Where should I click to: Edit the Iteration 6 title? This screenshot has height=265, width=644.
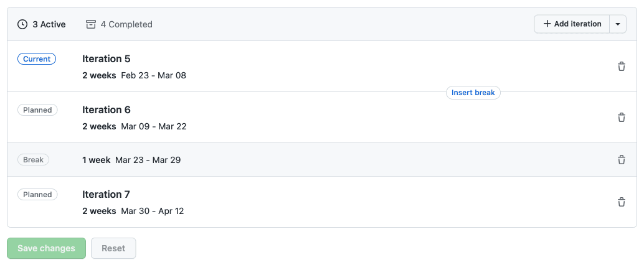[x=107, y=110]
